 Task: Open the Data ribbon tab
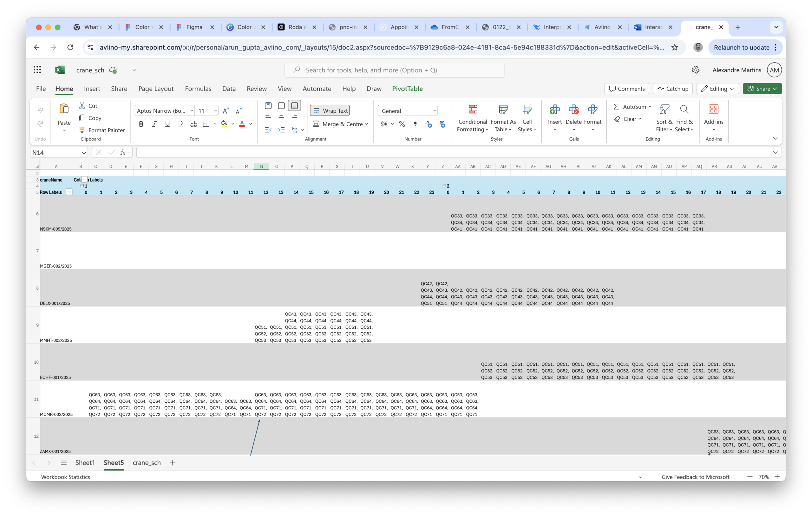229,89
